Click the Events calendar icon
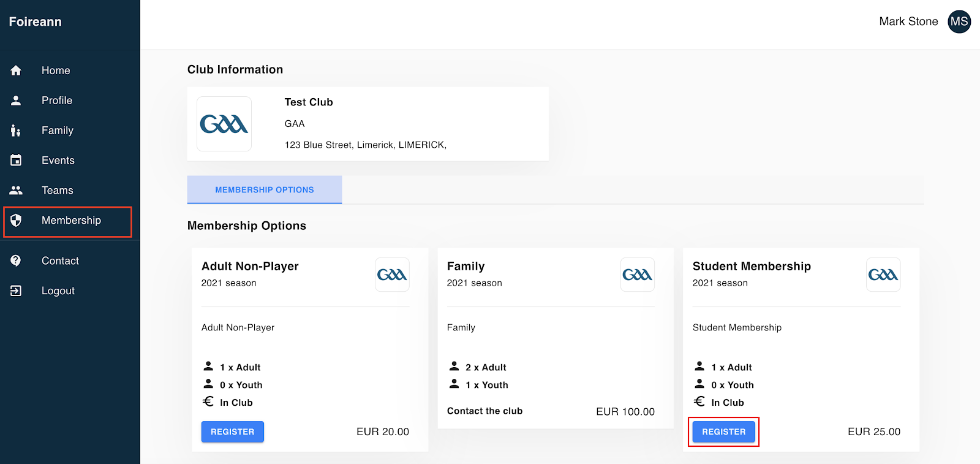This screenshot has height=464, width=980. point(16,161)
